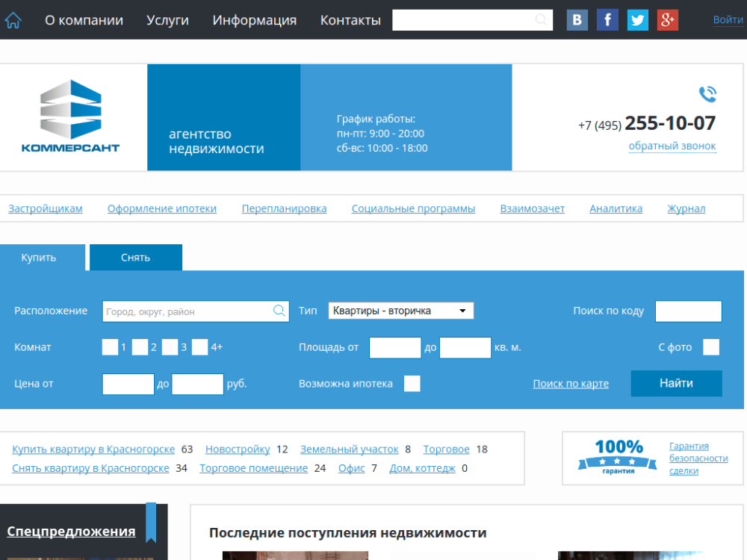Viewport: 747px width, 560px height.
Task: Focus the Площадь от minimum field
Action: (395, 347)
